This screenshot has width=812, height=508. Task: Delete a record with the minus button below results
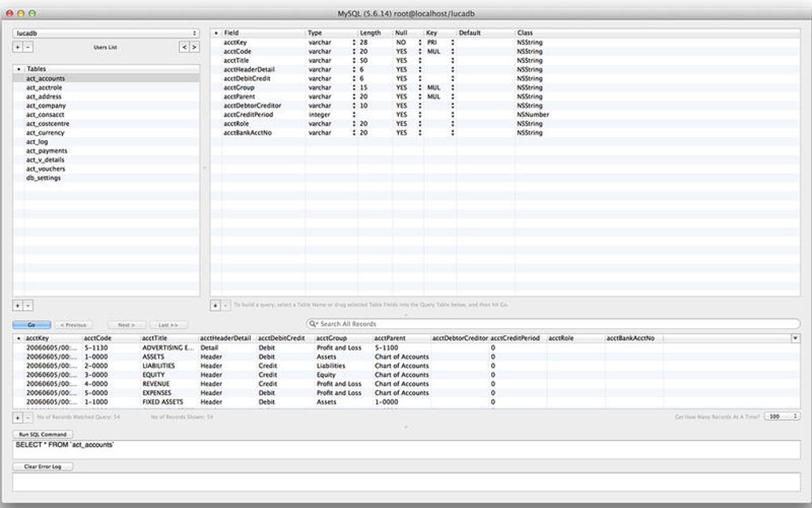tap(28, 417)
